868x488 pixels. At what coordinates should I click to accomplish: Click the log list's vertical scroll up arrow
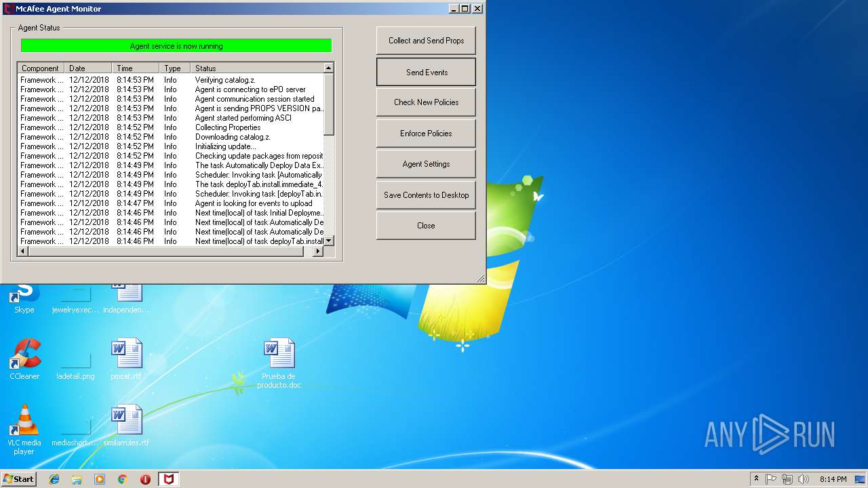pos(329,68)
